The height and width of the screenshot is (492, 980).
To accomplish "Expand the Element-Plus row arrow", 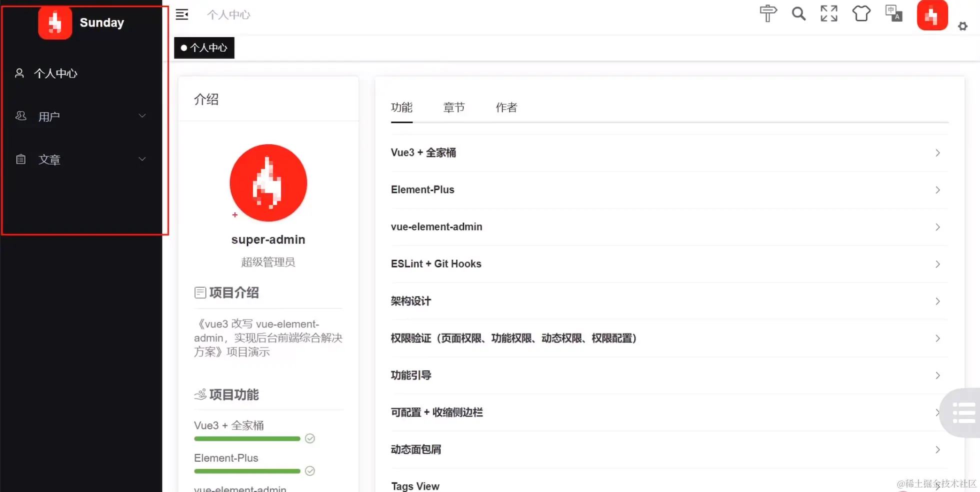I will pos(937,190).
